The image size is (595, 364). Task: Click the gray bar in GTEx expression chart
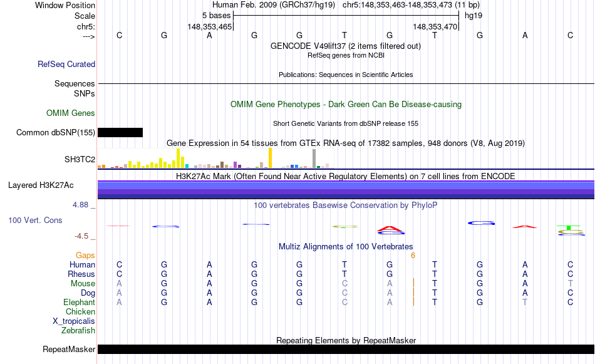click(x=314, y=159)
